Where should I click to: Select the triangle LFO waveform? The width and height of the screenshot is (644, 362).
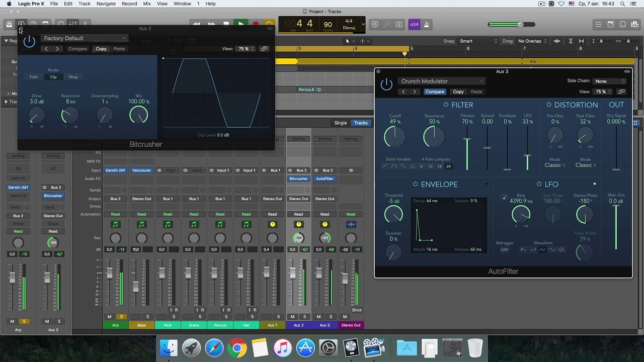click(542, 250)
